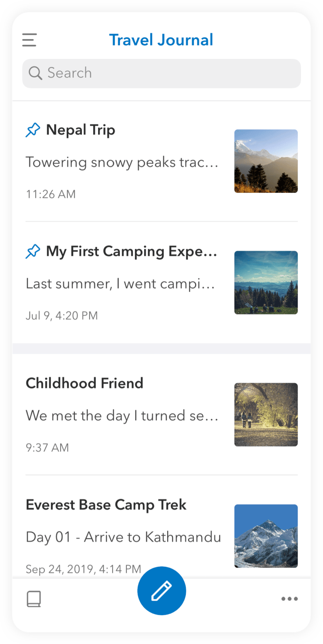
Task: Open the Nepal Trip entry title
Action: pos(81,130)
